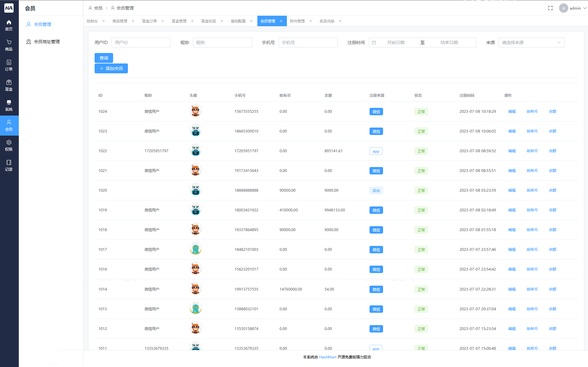The height and width of the screenshot is (367, 588).
Task: Open the admin user dropdown menu
Action: (573, 8)
